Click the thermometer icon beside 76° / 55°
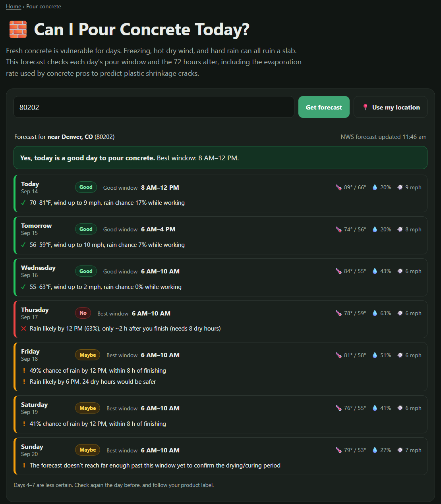Viewport: 441px width, 504px height. pyautogui.click(x=338, y=408)
